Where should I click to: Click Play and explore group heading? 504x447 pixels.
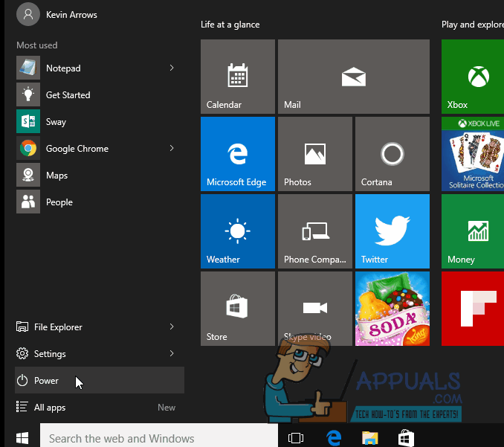(473, 25)
